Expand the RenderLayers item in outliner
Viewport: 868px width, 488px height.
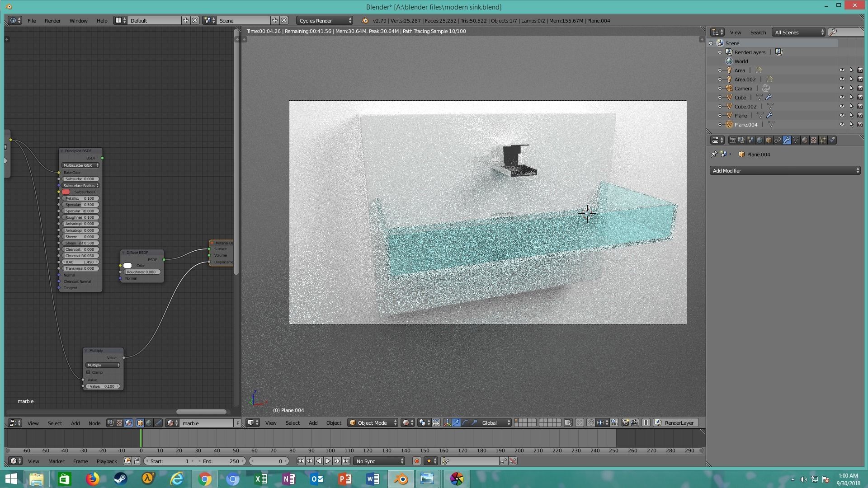click(720, 52)
